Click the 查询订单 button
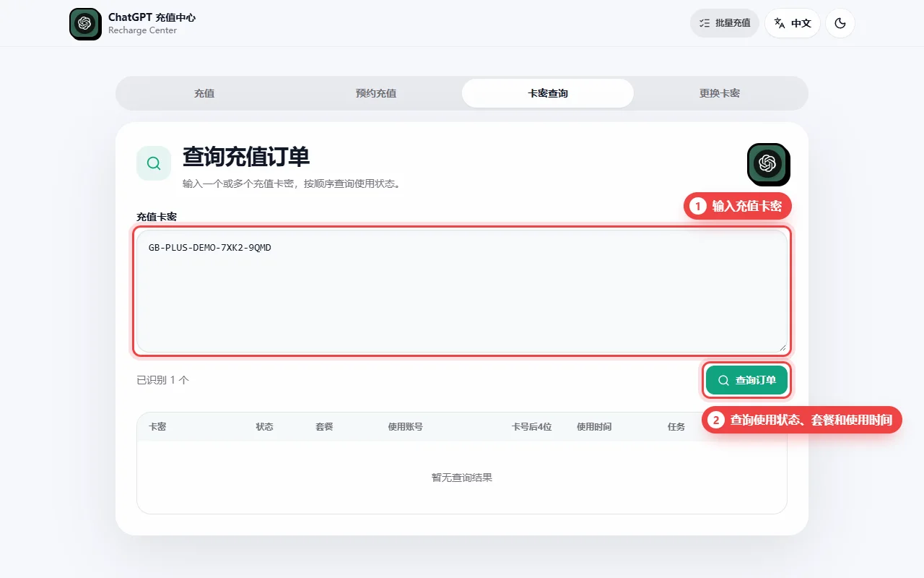Image resolution: width=924 pixels, height=578 pixels. click(746, 380)
